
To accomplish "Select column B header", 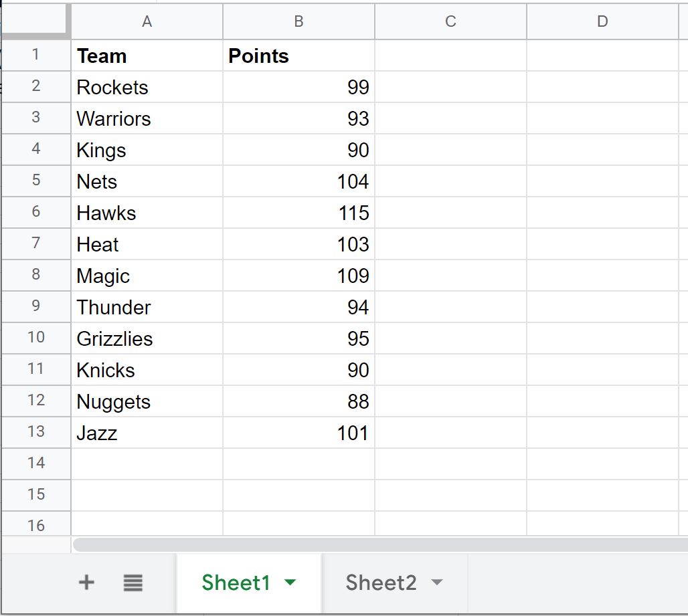I will (x=298, y=21).
